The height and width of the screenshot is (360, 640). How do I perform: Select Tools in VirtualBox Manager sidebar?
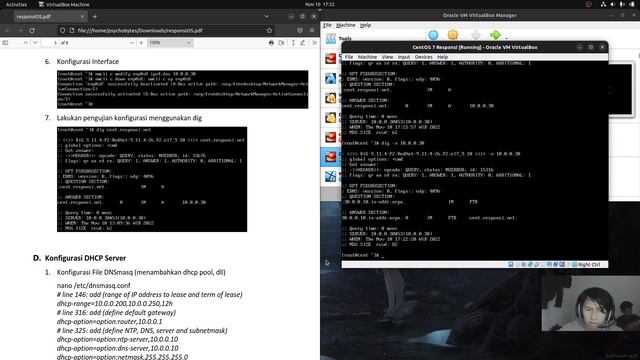click(x=339, y=38)
